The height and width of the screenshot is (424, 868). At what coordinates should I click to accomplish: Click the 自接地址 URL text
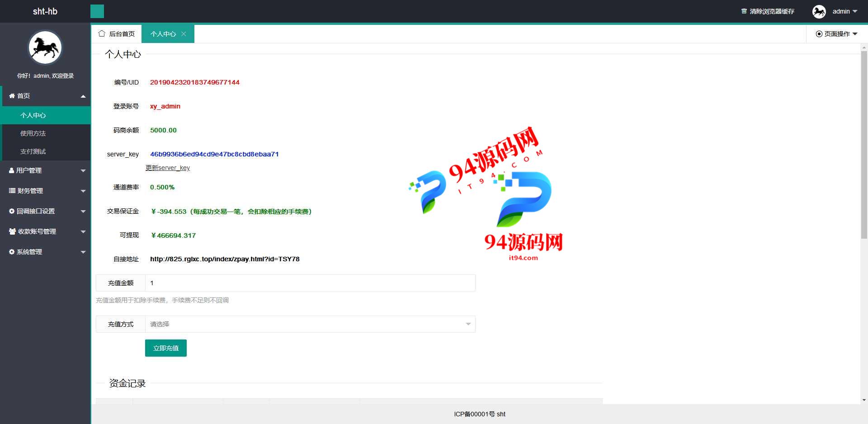click(x=225, y=259)
